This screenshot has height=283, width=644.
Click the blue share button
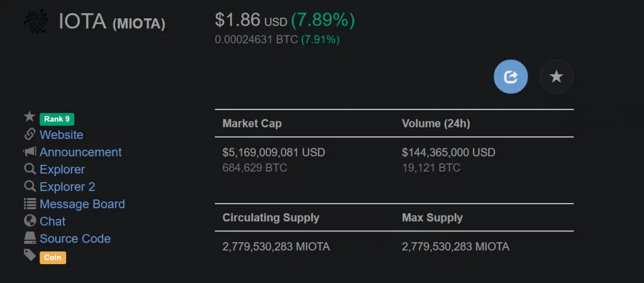[511, 76]
